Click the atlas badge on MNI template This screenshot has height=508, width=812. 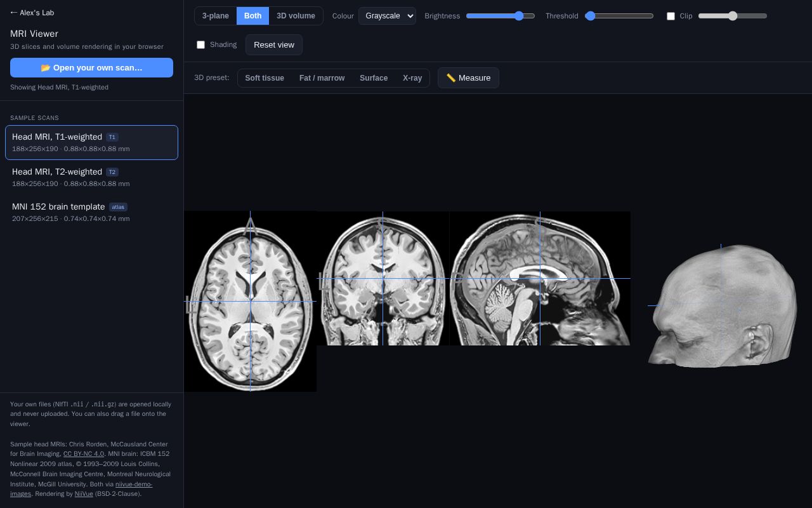point(118,207)
